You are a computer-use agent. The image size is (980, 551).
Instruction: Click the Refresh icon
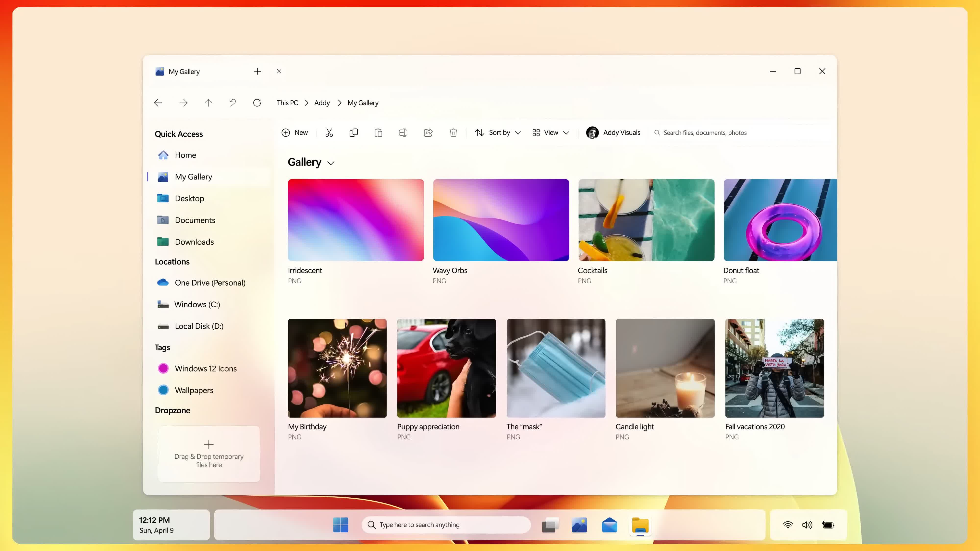[257, 103]
